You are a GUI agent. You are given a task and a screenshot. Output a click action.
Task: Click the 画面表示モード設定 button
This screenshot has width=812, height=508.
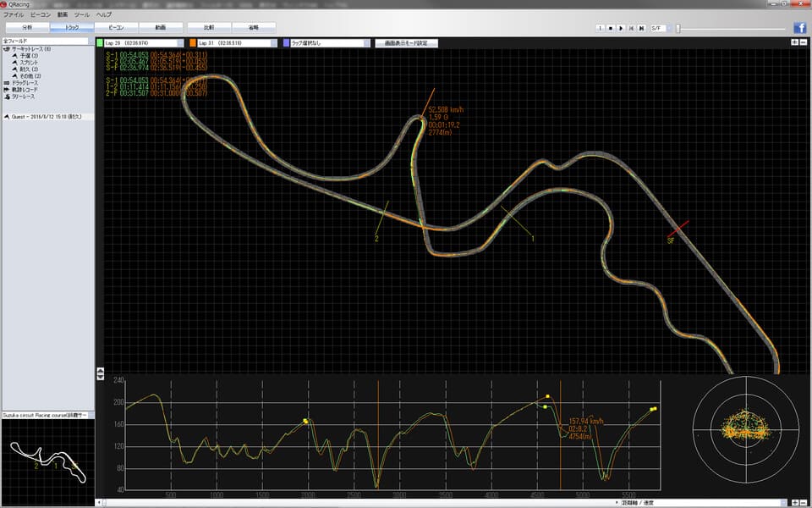coord(407,43)
